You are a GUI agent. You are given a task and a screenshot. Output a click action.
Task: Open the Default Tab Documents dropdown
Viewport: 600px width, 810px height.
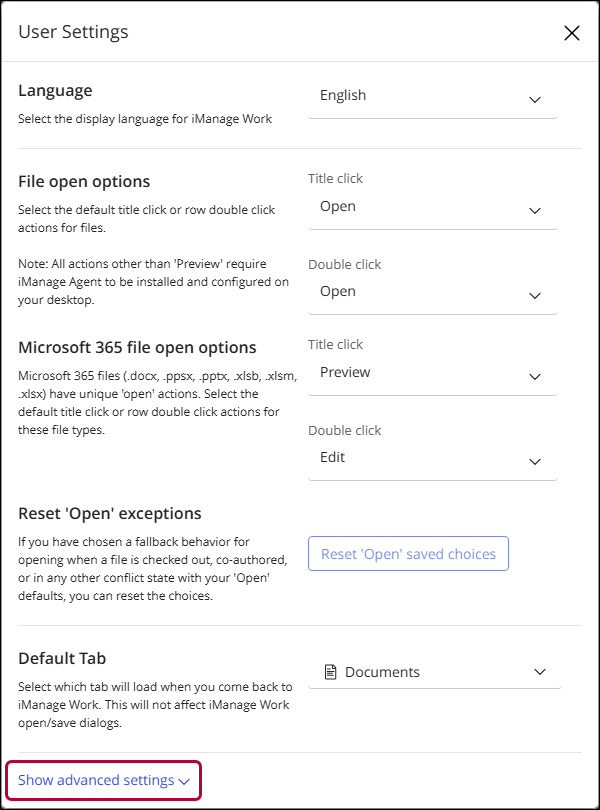pyautogui.click(x=435, y=672)
